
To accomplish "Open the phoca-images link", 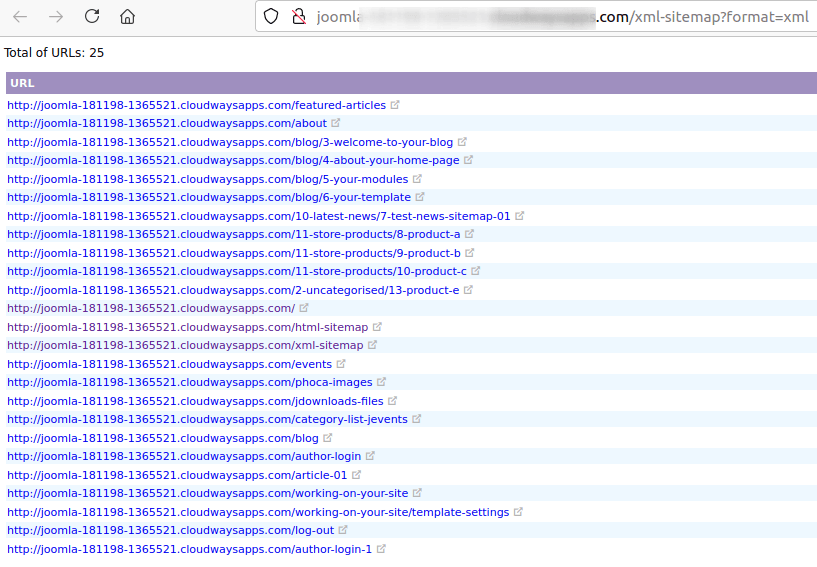I will 190,383.
